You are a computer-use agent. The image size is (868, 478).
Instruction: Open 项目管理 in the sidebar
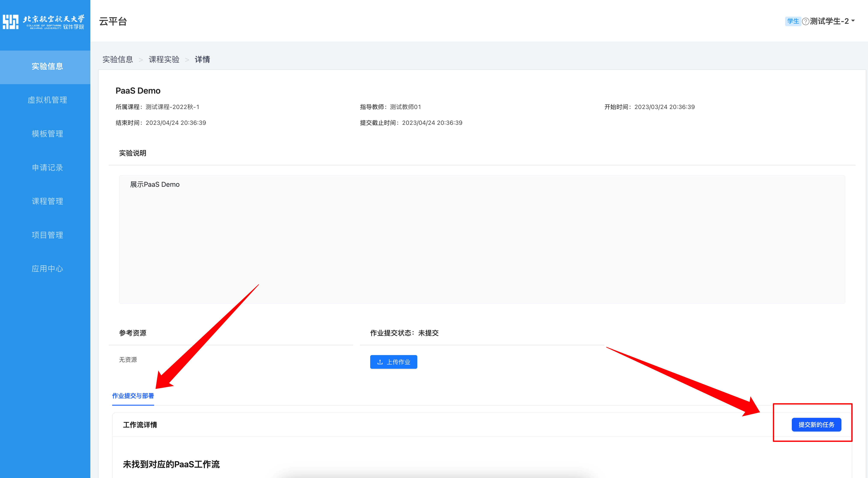[47, 235]
